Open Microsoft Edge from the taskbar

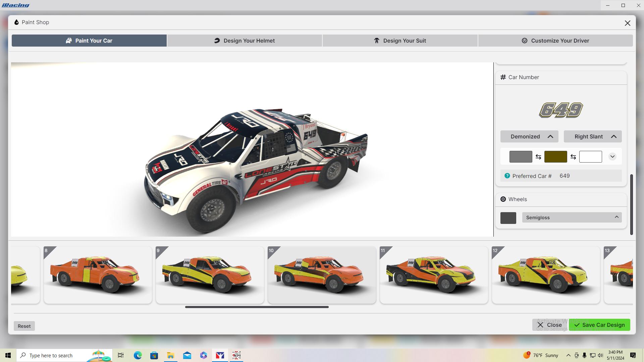[137, 355]
